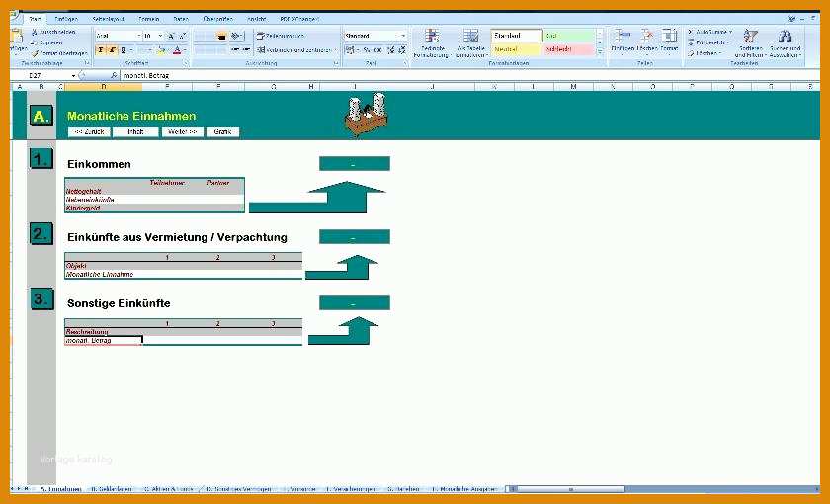Click the insert function fx icon
Image resolution: width=830 pixels, height=504 pixels.
click(114, 76)
